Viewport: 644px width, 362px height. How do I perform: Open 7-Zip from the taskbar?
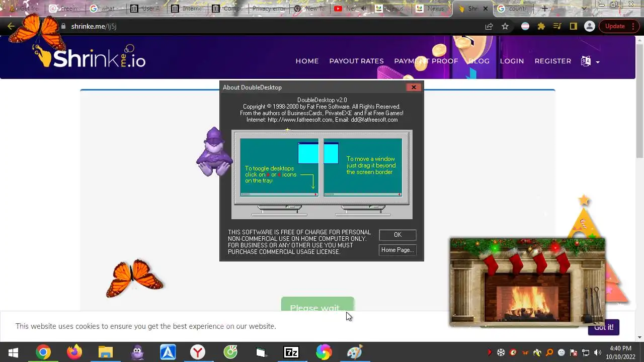pyautogui.click(x=291, y=352)
